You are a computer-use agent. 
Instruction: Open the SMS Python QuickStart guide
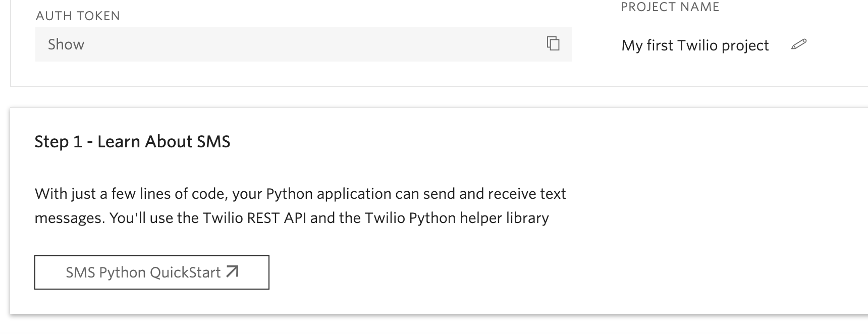click(x=151, y=272)
